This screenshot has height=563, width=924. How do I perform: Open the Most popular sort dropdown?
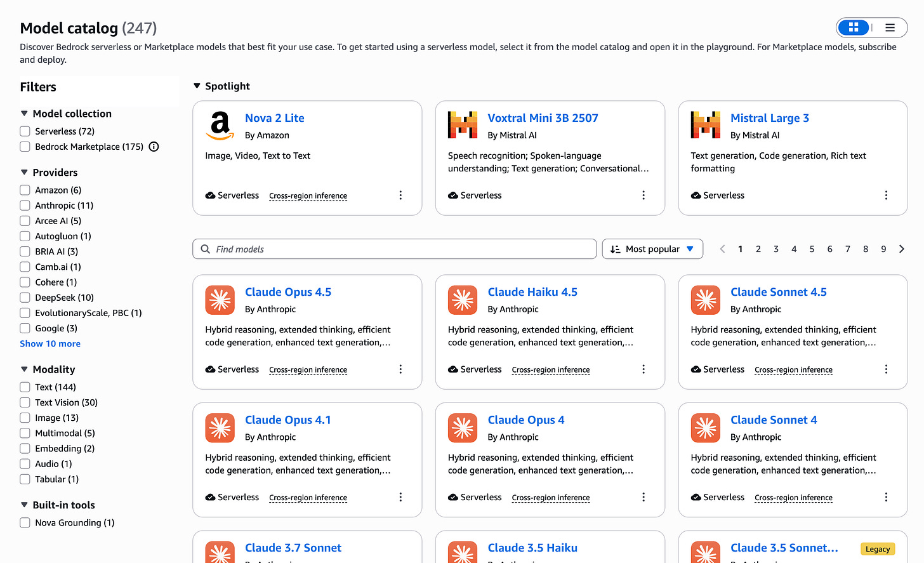click(x=652, y=249)
